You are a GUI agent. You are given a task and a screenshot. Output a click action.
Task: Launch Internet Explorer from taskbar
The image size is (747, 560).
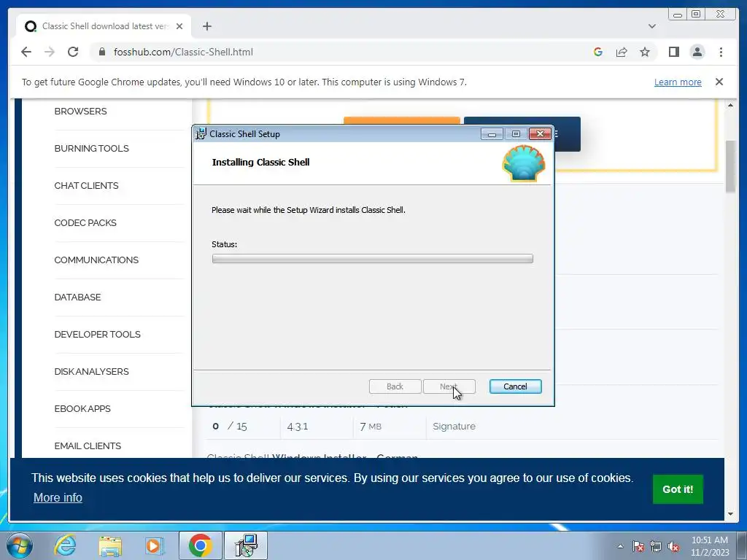(x=65, y=545)
